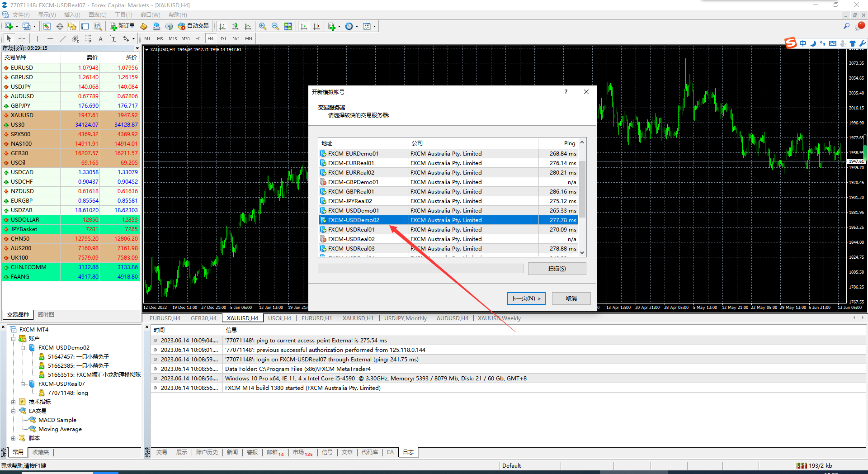Viewport: 868px width, 474px height.
Task: Switch to the USOil,H4 chart tab
Action: [279, 318]
